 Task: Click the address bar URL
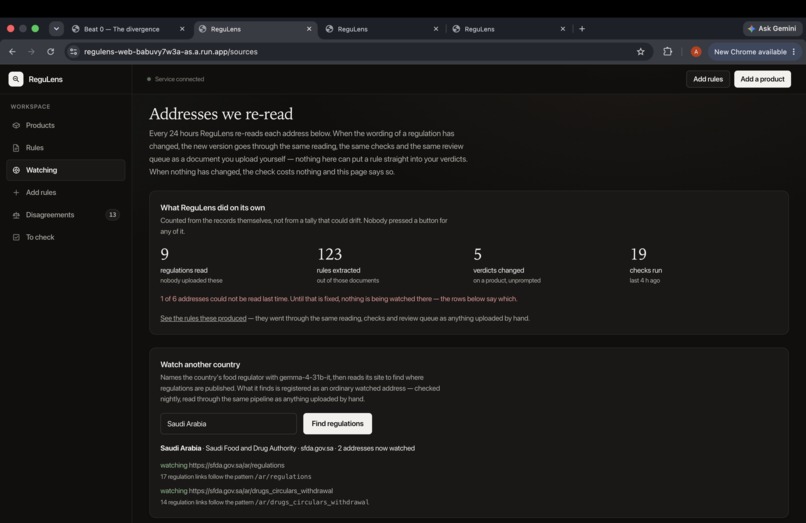click(171, 51)
